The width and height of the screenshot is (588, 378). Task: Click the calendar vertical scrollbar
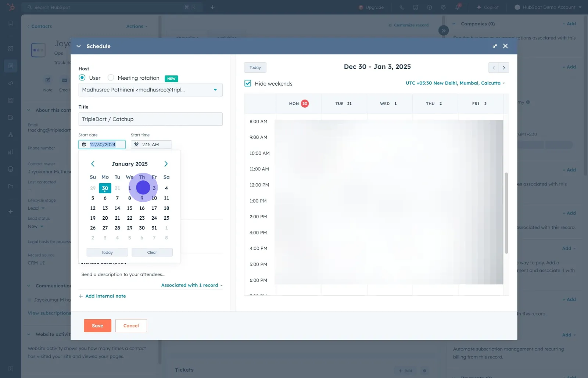[506, 213]
